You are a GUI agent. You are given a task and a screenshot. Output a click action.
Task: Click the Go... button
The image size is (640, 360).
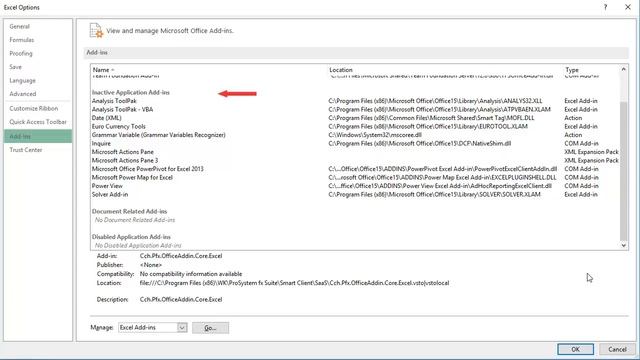(210, 328)
